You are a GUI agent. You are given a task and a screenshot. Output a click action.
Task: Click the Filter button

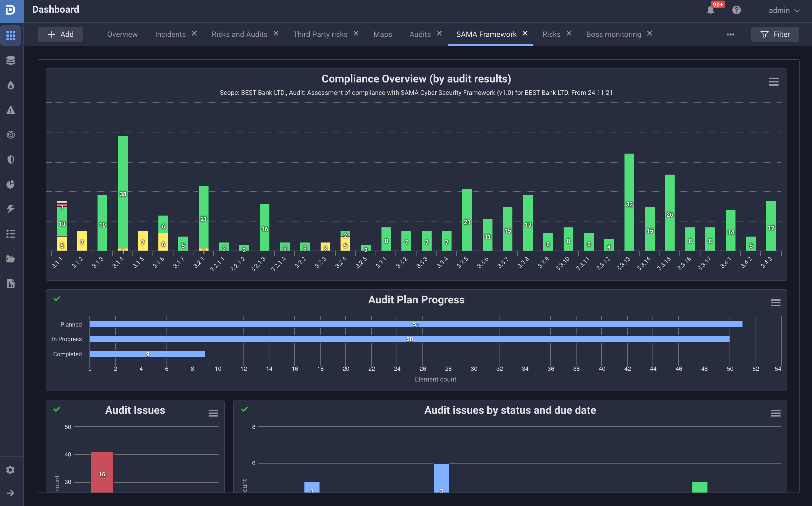(x=775, y=34)
